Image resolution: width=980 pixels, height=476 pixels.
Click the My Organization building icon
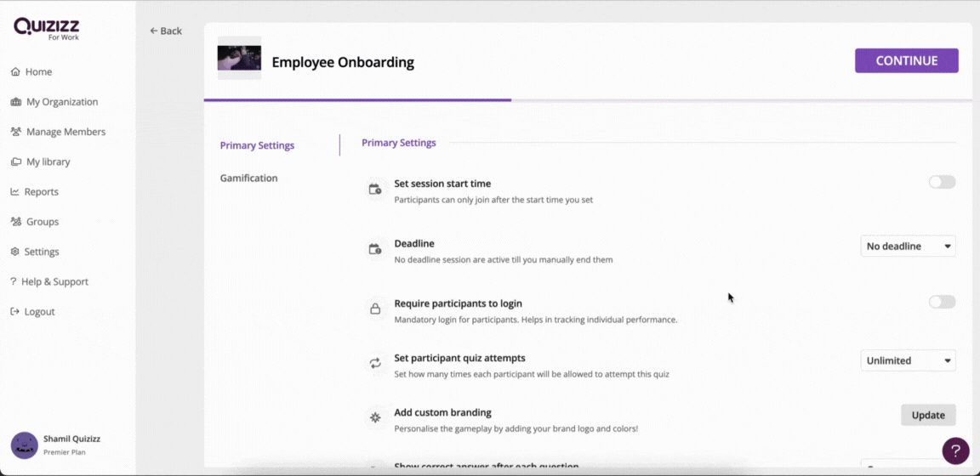16,102
